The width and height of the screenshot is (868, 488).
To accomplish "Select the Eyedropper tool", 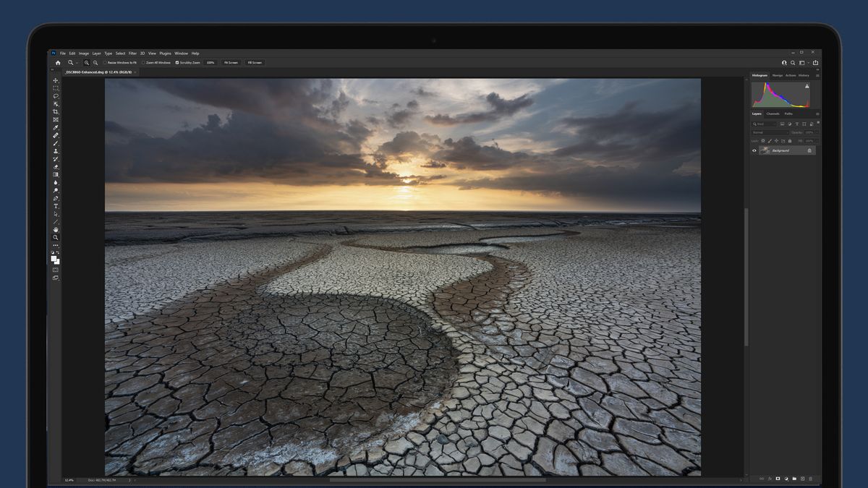I will (56, 129).
